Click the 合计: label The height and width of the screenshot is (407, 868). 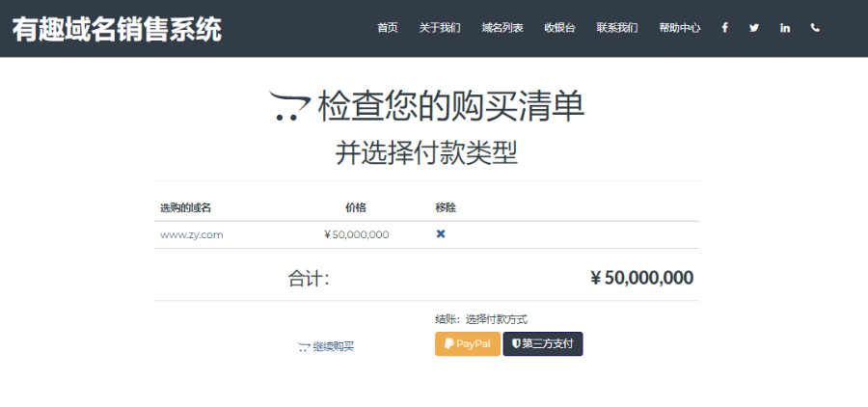[309, 278]
